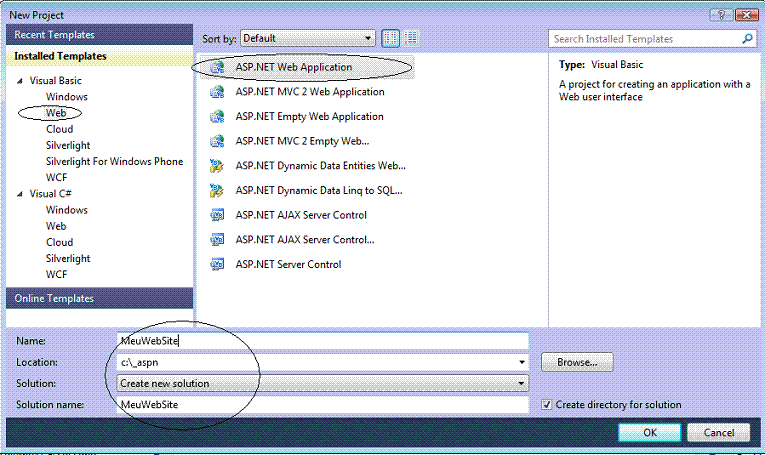This screenshot has height=455, width=765.
Task: Select ASP.NET Server Control text
Action: tap(288, 264)
